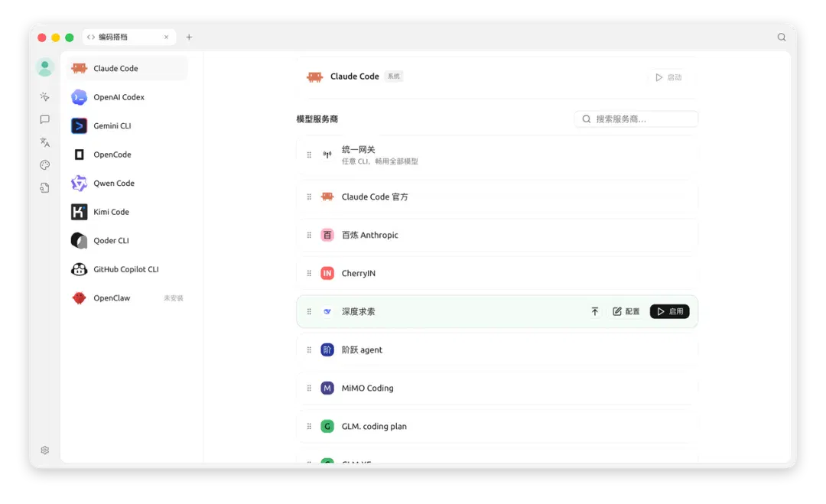Click the 百炼 Anthropic pink icon

pyautogui.click(x=327, y=235)
